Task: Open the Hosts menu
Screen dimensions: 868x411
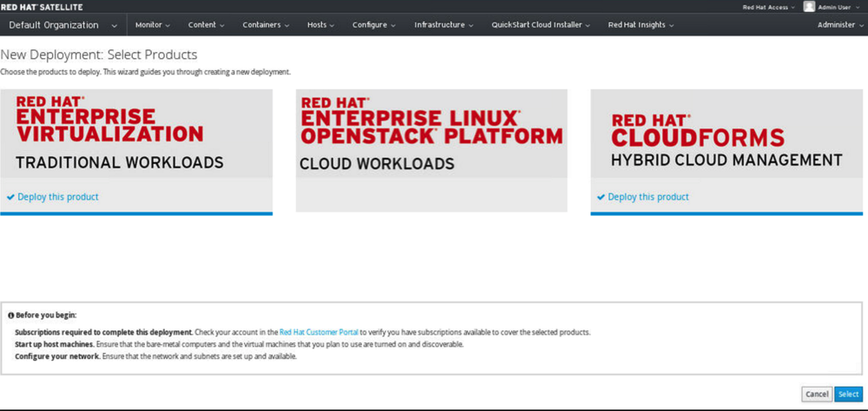Action: tap(320, 25)
